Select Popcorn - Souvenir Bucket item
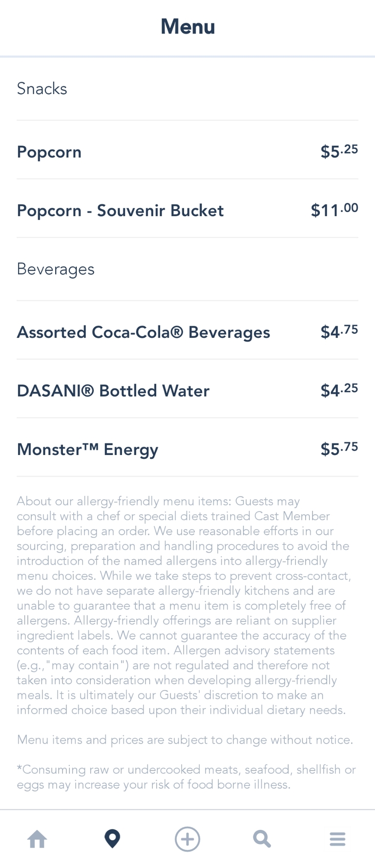This screenshot has height=868, width=375. pos(120,211)
